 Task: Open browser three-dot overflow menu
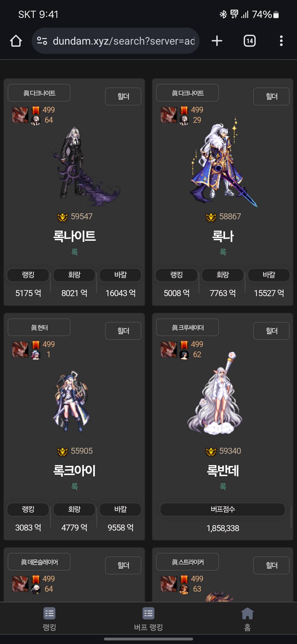point(281,41)
